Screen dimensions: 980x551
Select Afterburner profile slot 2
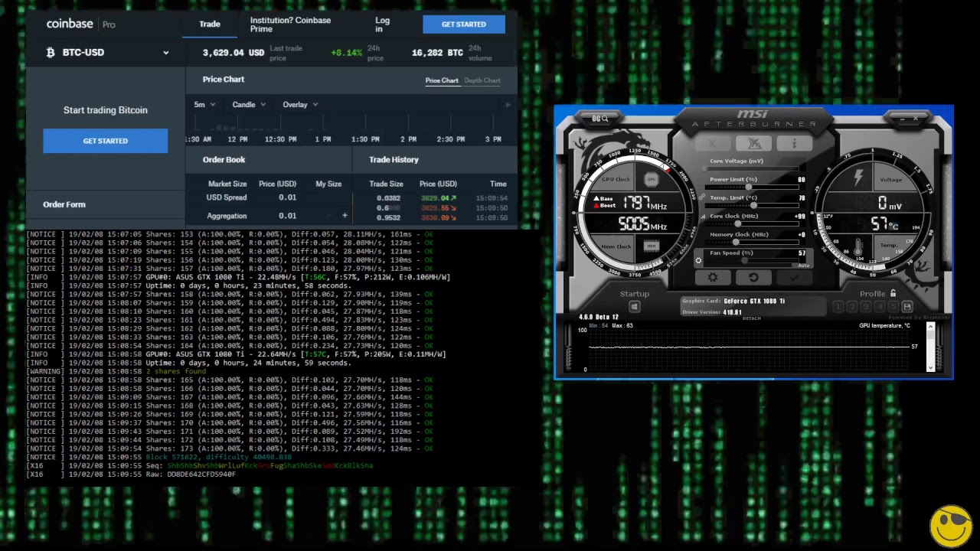coord(852,307)
